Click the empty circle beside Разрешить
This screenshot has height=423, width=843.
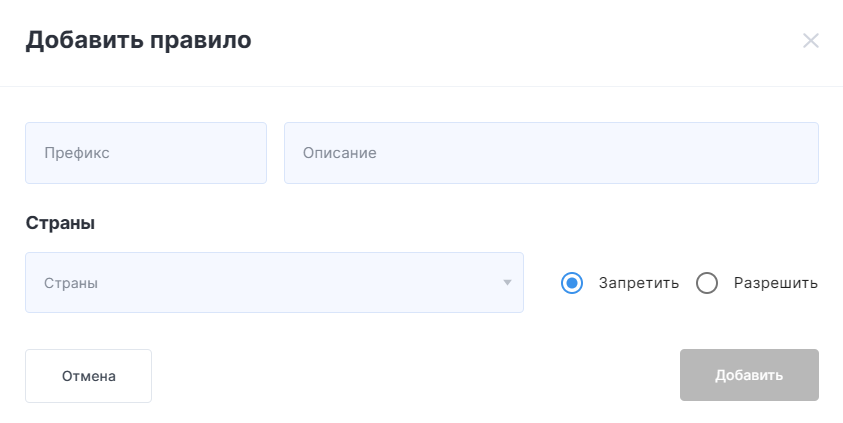(707, 283)
